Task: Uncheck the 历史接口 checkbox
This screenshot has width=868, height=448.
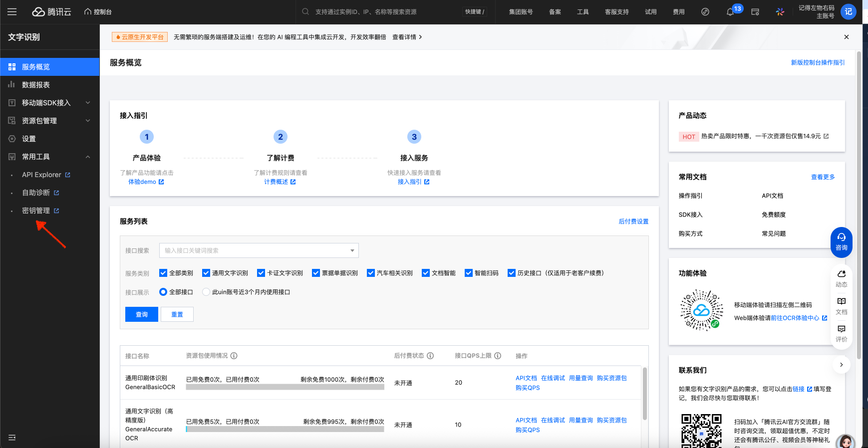Action: 511,273
